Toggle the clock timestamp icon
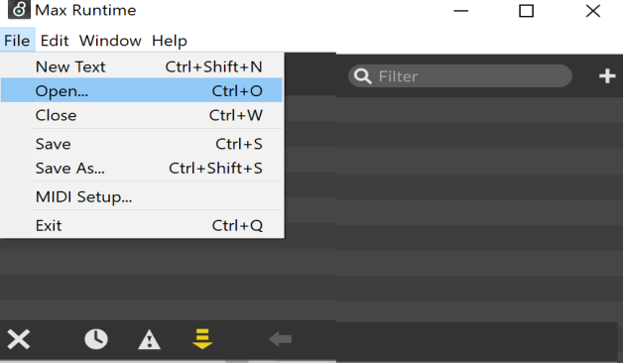Screen dimensions: 624x364 96,339
